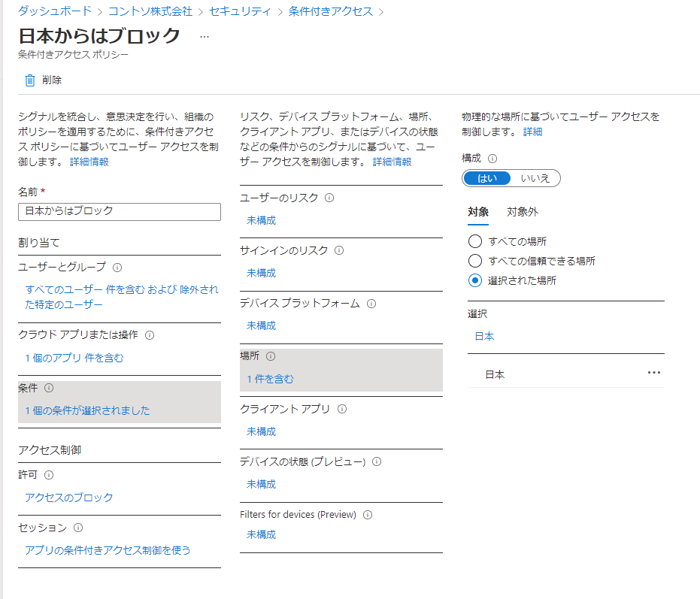This screenshot has height=599, width=700.
Task: Click the 削除 button label
Action: (x=52, y=80)
